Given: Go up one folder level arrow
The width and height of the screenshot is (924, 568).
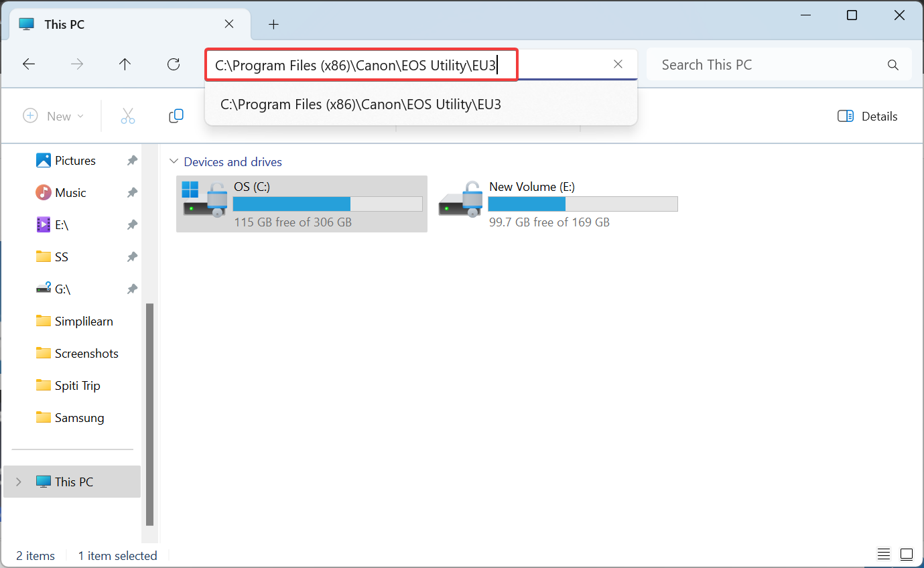Looking at the screenshot, I should click(x=125, y=64).
